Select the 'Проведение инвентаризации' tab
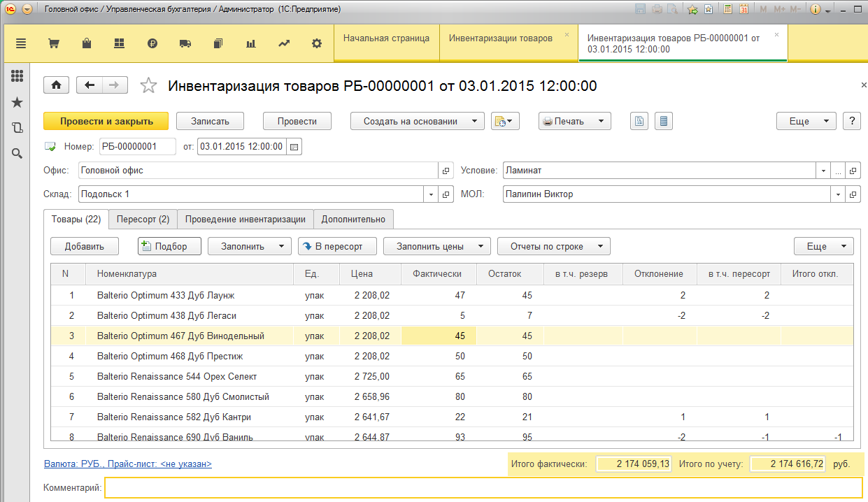Viewport: 868px width, 502px height. point(246,219)
